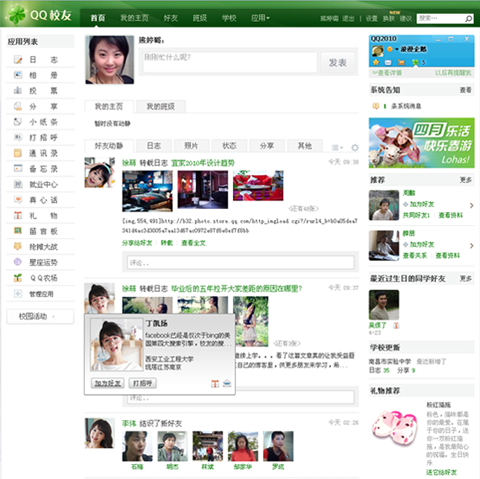
Task: Open the 留言板 message board icon
Action: pos(18,231)
